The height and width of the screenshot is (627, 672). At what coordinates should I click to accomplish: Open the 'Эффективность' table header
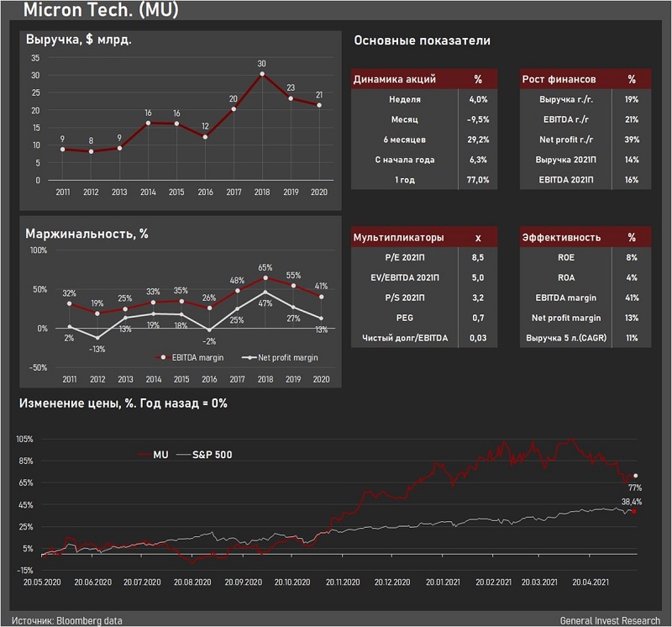pos(561,237)
